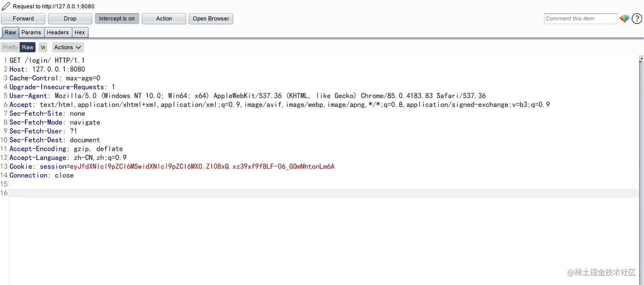Click the Host: 127.0.0.1:8080 header line
This screenshot has height=285, width=644.
47,69
